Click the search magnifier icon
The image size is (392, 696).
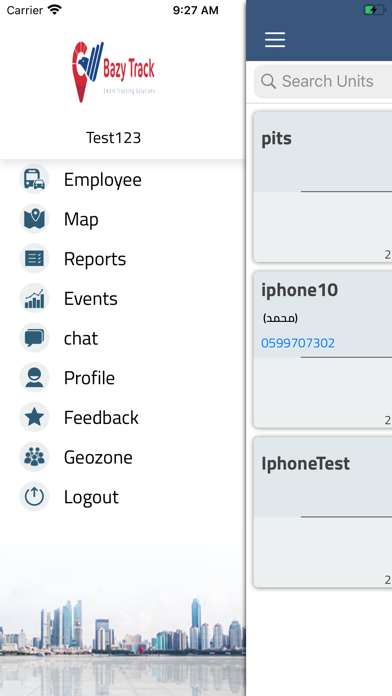tap(268, 81)
